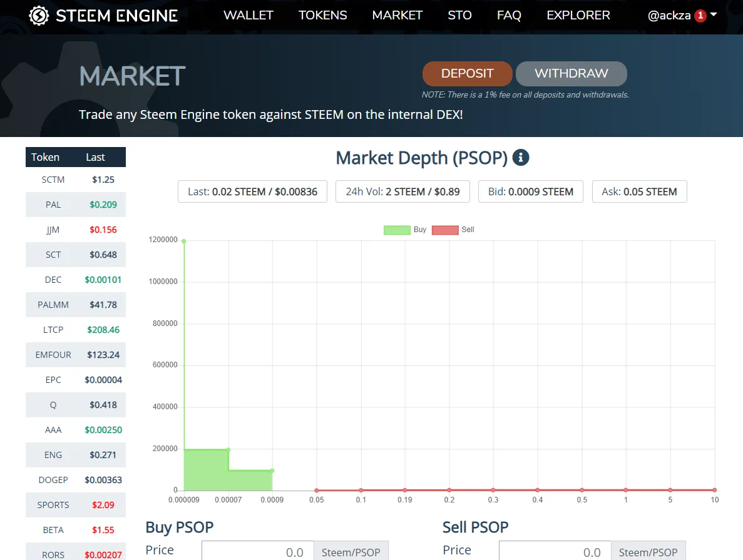Click the Last column header
The width and height of the screenshot is (743, 560).
pyautogui.click(x=95, y=157)
